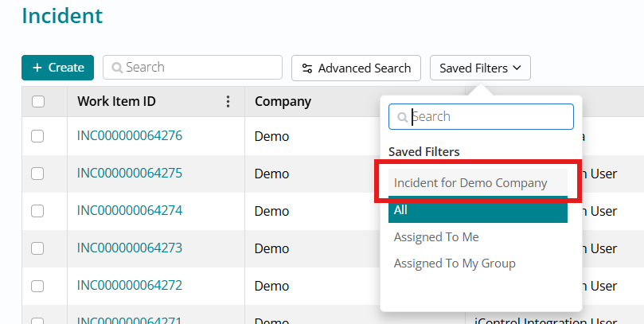
Task: Focus the main incident Search field
Action: point(201,68)
